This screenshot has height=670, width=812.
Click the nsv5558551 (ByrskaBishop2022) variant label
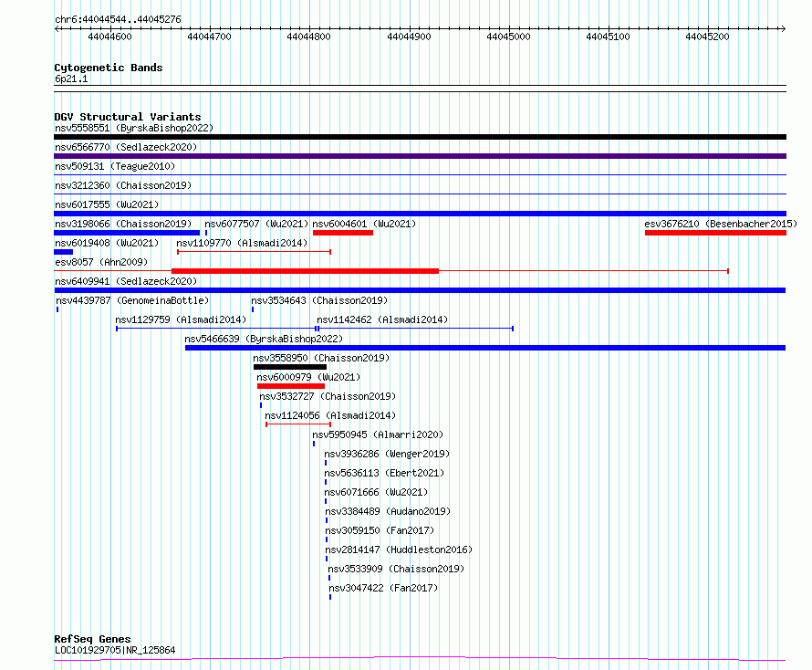click(134, 128)
